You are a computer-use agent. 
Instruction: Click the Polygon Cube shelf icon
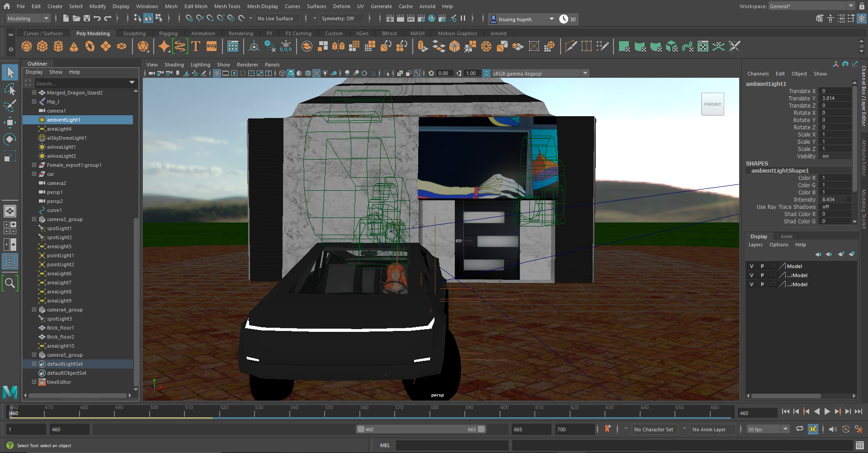[x=42, y=47]
